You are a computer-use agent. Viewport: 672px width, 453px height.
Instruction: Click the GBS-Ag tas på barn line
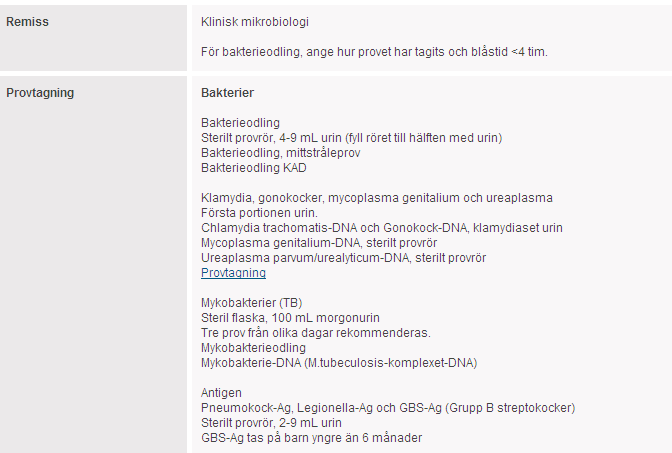tap(312, 438)
